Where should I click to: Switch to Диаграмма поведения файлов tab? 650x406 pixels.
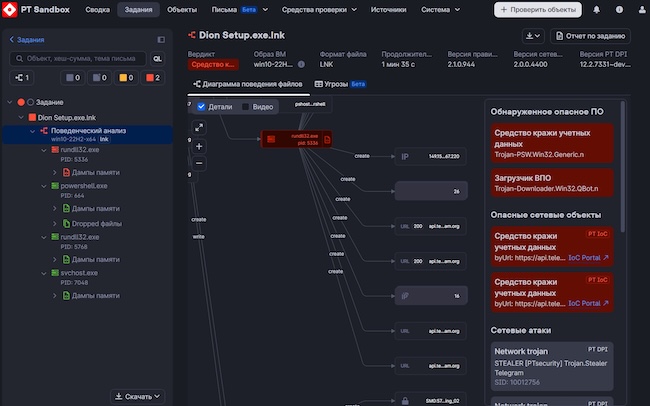248,84
